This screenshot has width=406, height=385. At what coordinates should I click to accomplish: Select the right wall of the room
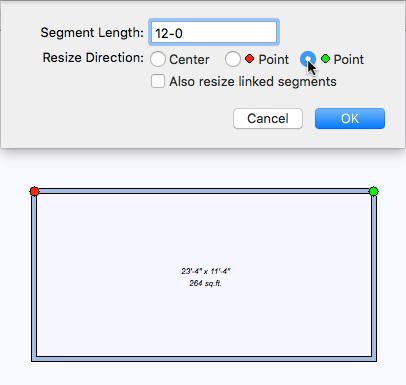coord(374,276)
